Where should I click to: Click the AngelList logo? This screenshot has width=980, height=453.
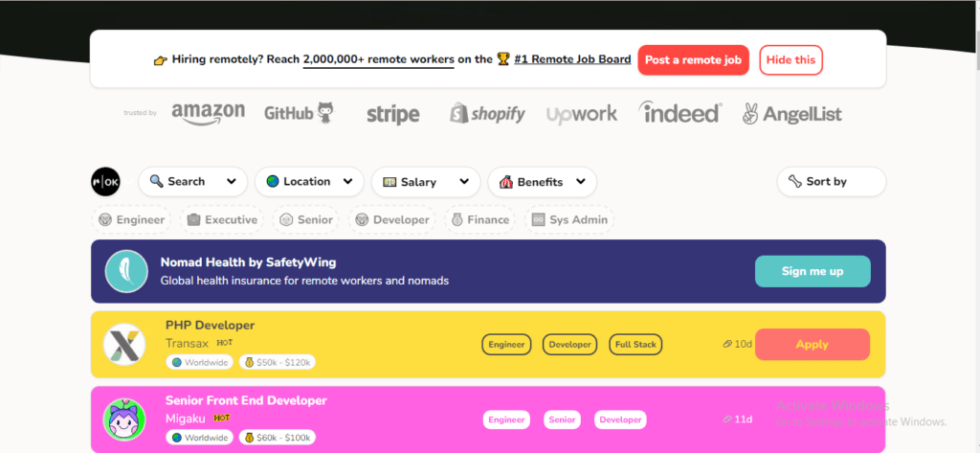[x=791, y=114]
